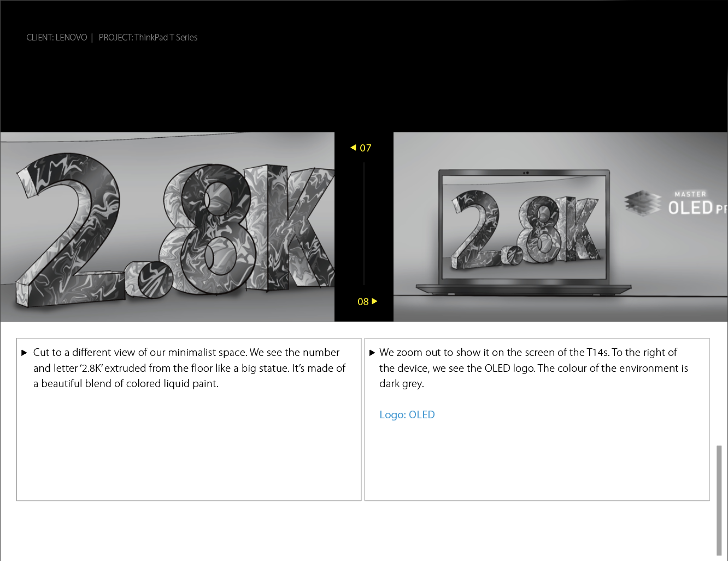Image resolution: width=728 pixels, height=561 pixels.
Task: Open the 2.8K statue storyboard image
Action: coord(167,227)
